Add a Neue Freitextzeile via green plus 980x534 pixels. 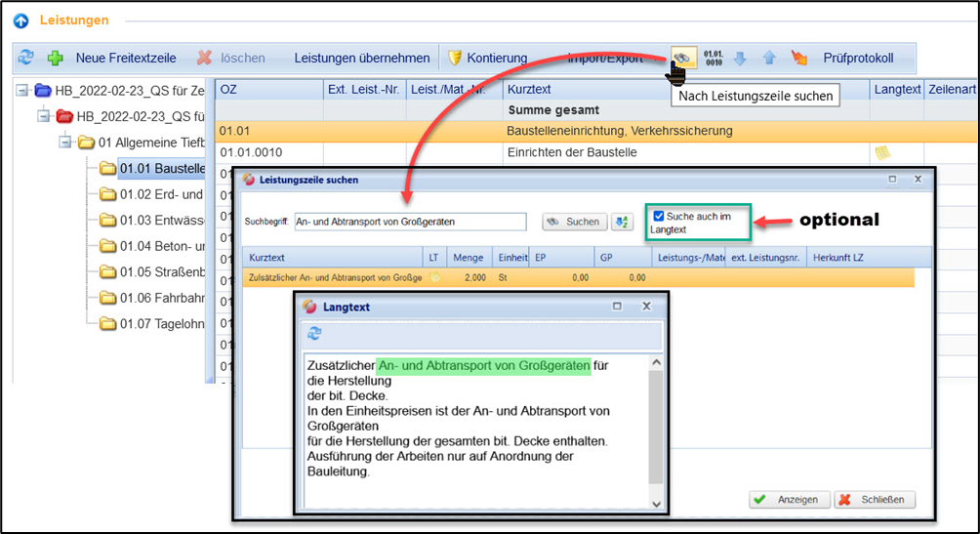[56, 59]
